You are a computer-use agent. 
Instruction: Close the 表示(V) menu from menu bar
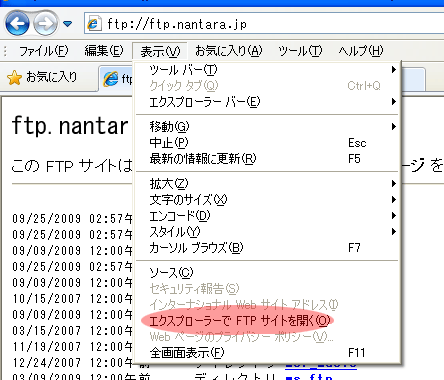click(160, 51)
